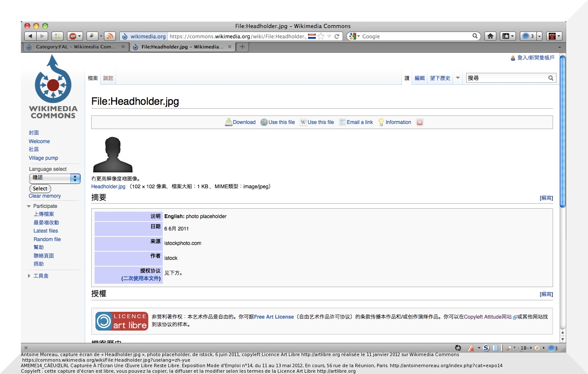Open the Free Art License link
The width and height of the screenshot is (588, 374).
274,317
